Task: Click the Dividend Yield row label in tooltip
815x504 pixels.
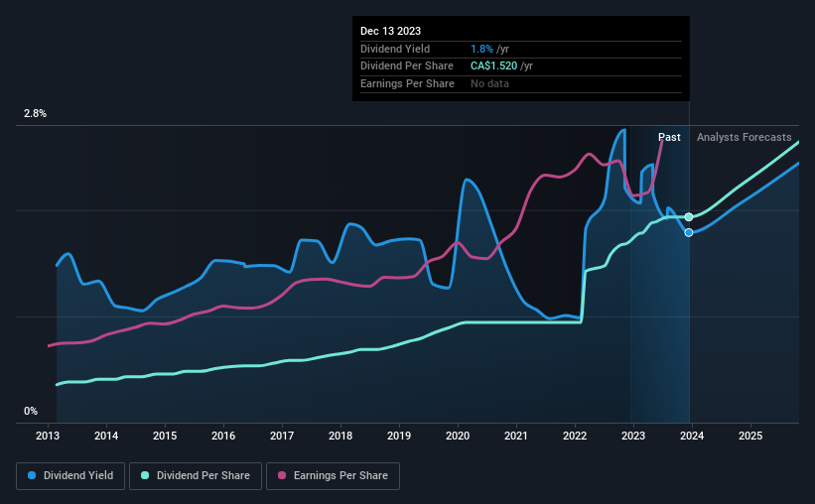Action: [395, 49]
